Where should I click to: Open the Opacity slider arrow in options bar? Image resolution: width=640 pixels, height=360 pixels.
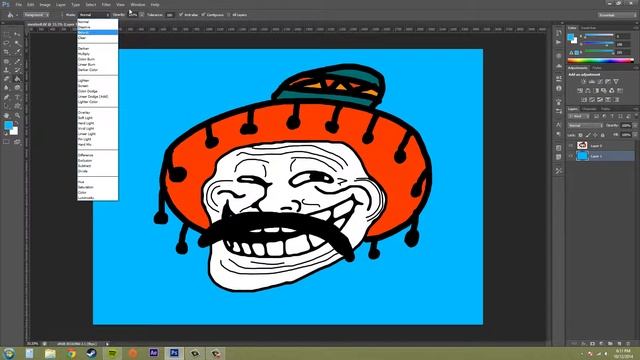point(141,15)
